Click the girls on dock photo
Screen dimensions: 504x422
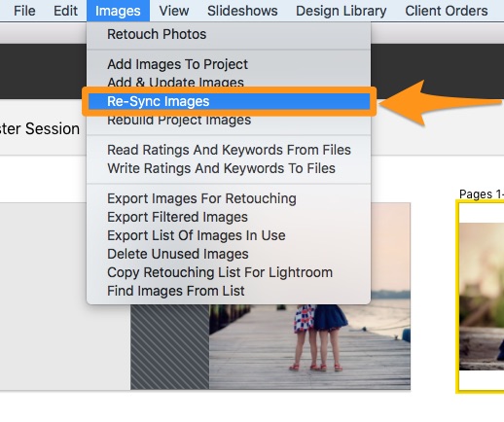309,347
